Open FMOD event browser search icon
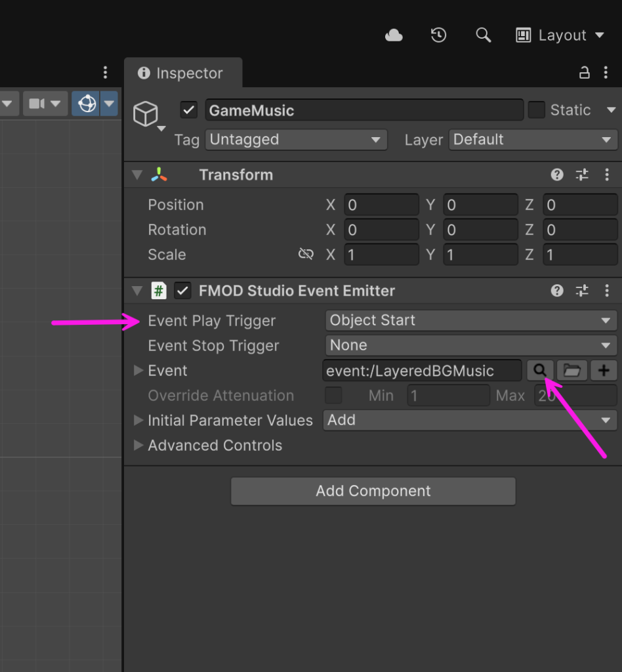This screenshot has height=672, width=622. click(x=540, y=371)
